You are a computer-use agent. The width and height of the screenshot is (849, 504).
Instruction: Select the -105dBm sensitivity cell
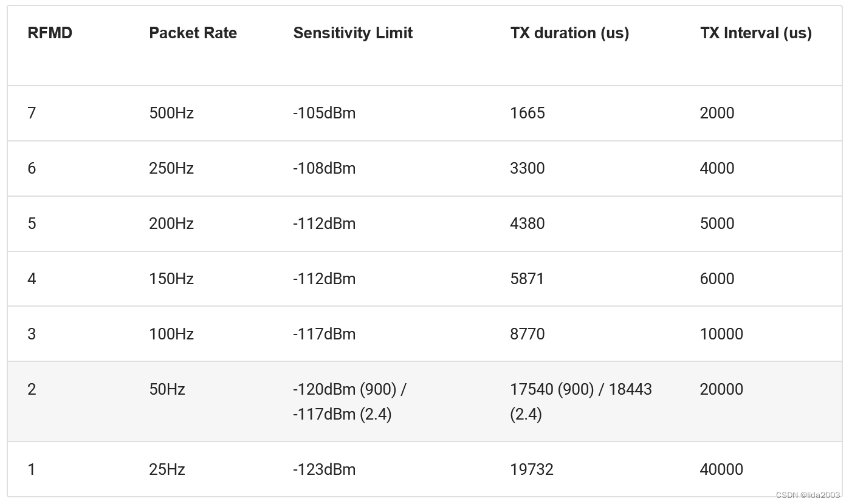coord(324,113)
